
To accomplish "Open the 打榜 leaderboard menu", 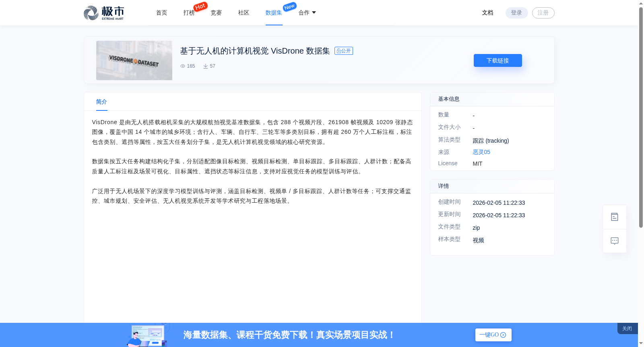I will (189, 13).
